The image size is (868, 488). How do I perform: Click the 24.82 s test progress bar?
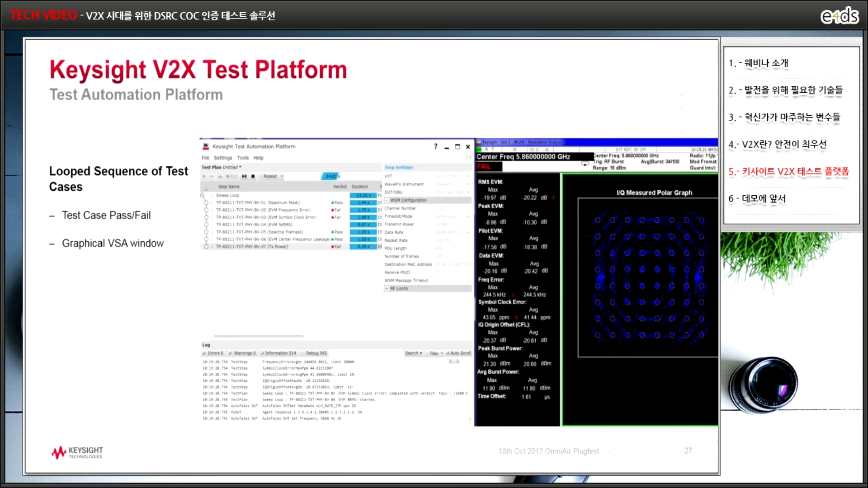click(331, 176)
